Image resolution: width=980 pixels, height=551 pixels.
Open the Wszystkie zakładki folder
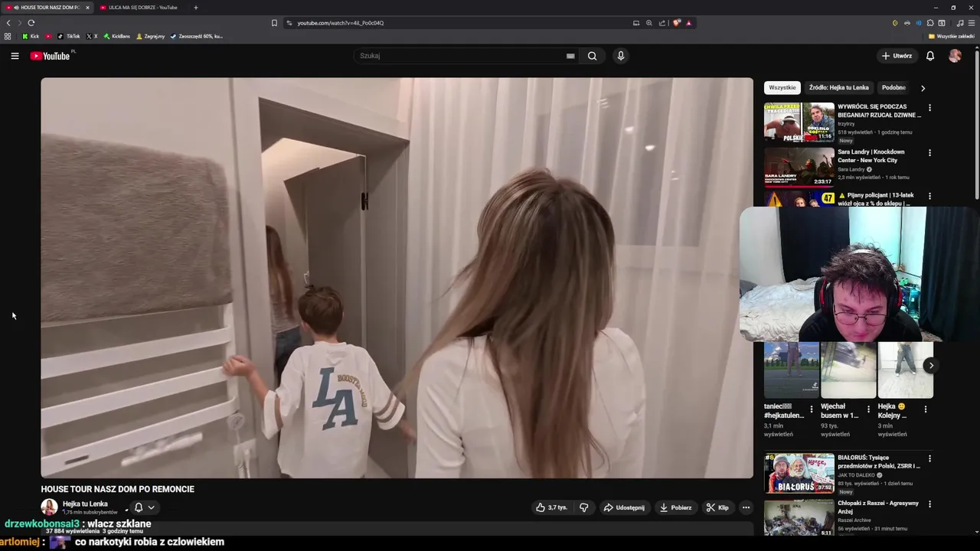[951, 36]
